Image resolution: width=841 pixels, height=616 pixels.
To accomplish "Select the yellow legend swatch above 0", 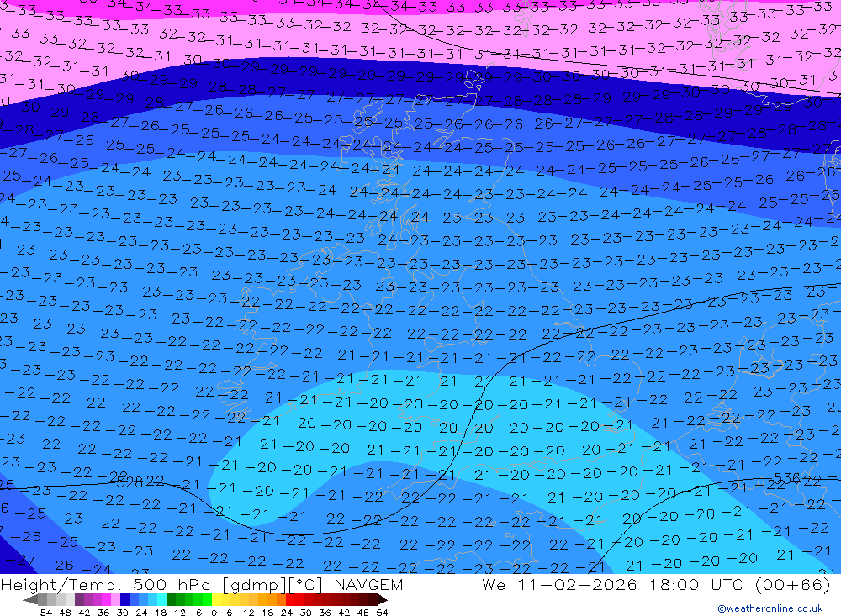I will pyautogui.click(x=216, y=599).
